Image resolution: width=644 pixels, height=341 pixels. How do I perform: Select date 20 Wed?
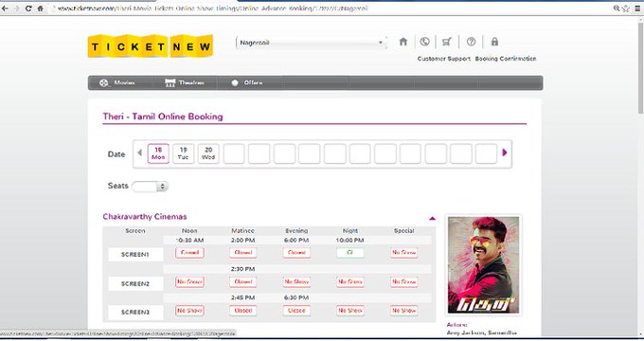[208, 153]
